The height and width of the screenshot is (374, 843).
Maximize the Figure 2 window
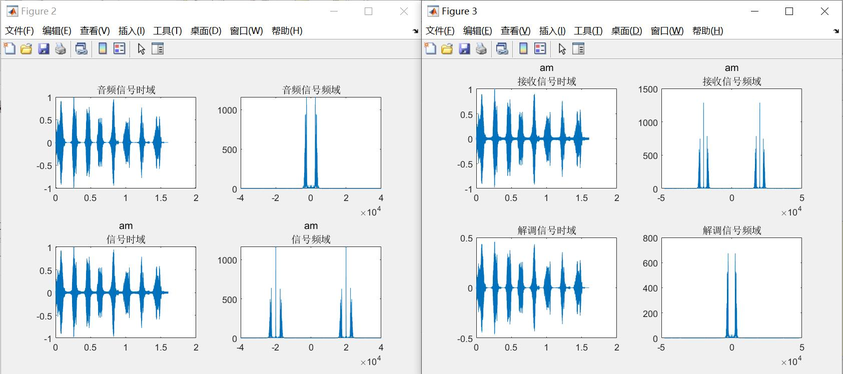(368, 11)
